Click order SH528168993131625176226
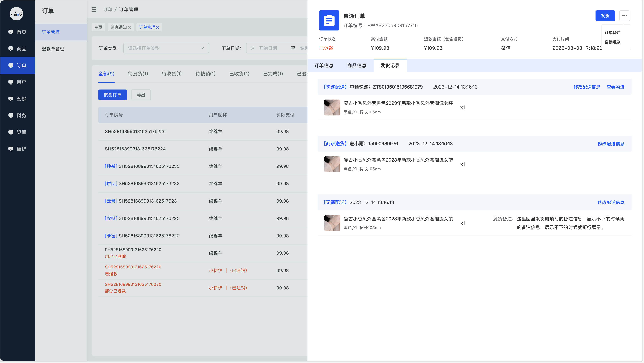 coord(135,132)
